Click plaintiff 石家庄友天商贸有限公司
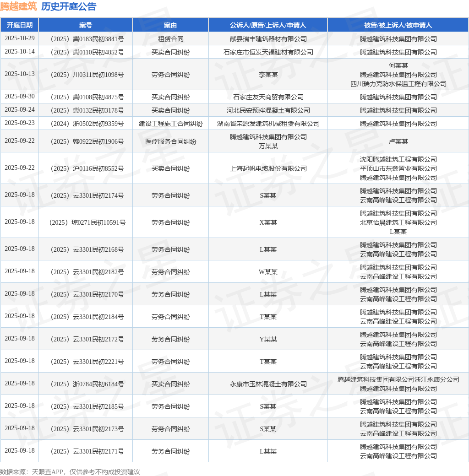Screen dimensions: 469x476 268,97
